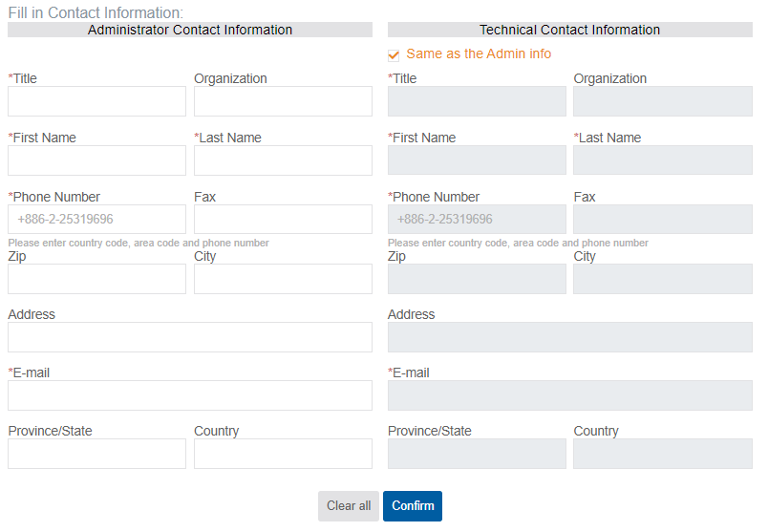
Task: Click the Administrator Province/State field
Action: (97, 454)
